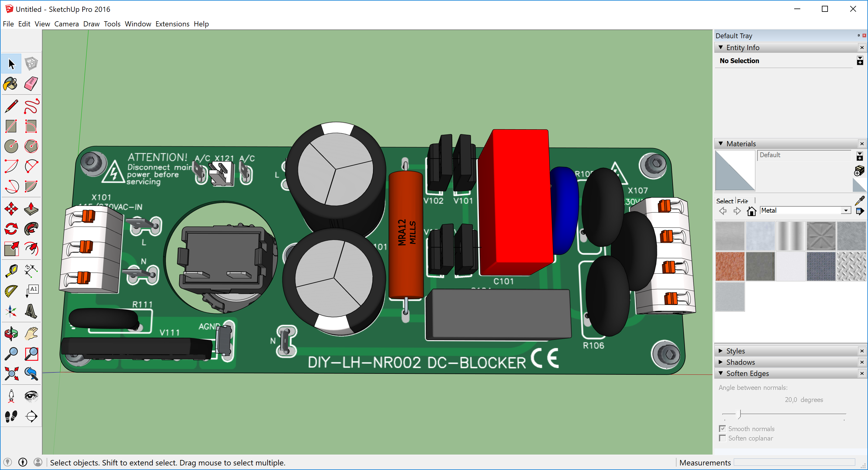
Task: Expand the Shadows panel
Action: (721, 362)
